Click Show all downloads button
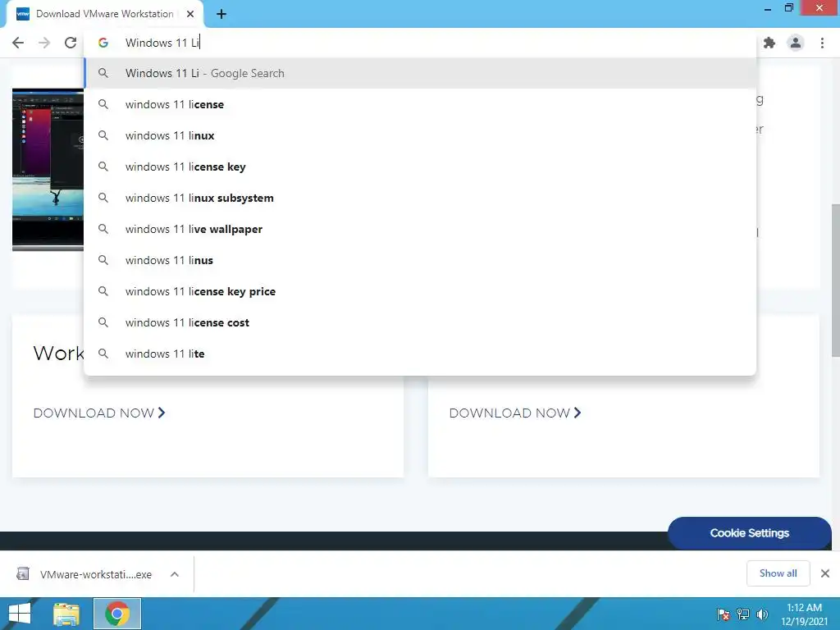This screenshot has height=630, width=840. pyautogui.click(x=778, y=573)
